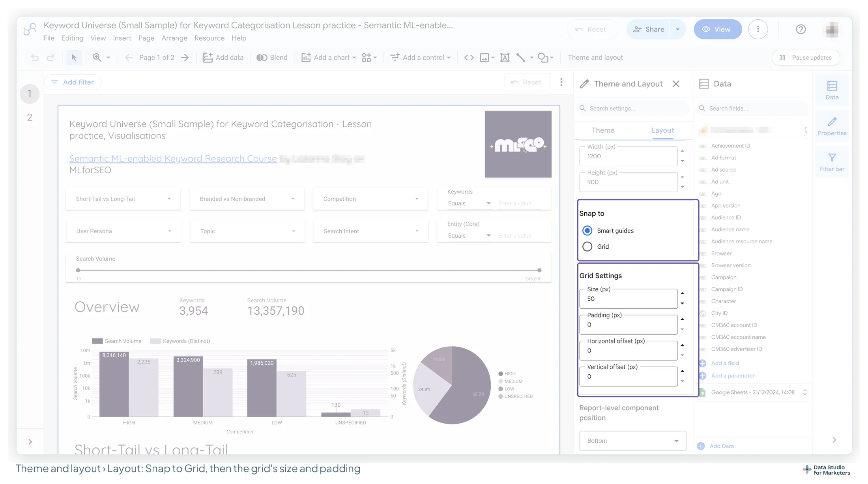Click the insert image icon
The image size is (868, 484).
click(x=485, y=58)
